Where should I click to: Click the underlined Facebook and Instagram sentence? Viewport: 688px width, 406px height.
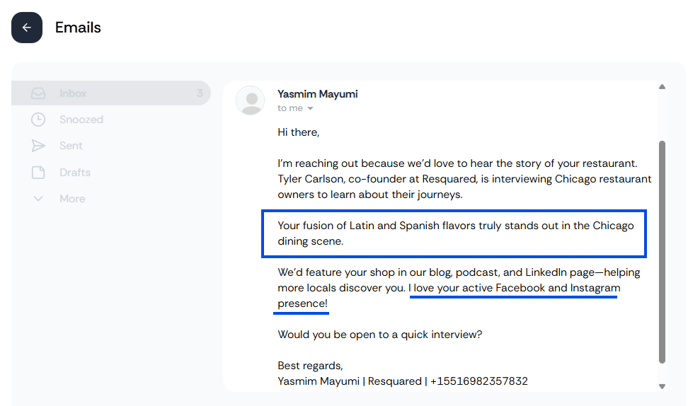coord(514,288)
